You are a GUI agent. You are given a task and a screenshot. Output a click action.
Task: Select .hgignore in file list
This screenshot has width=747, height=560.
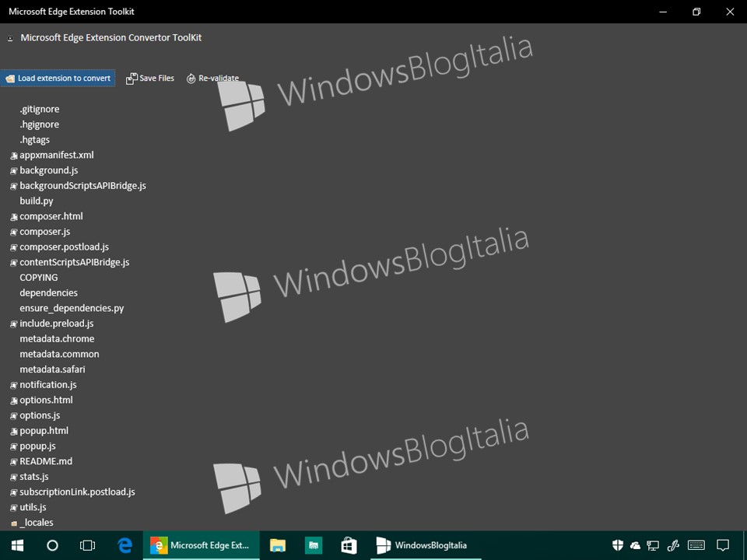tap(40, 124)
